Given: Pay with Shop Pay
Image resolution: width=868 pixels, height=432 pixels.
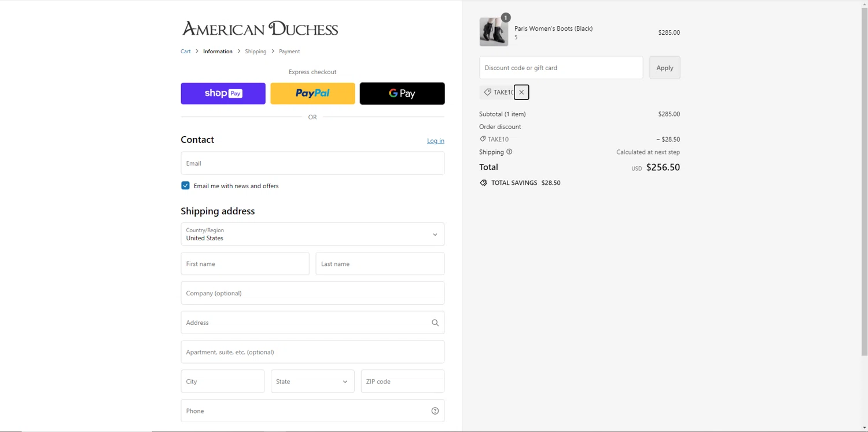Looking at the screenshot, I should click(223, 93).
